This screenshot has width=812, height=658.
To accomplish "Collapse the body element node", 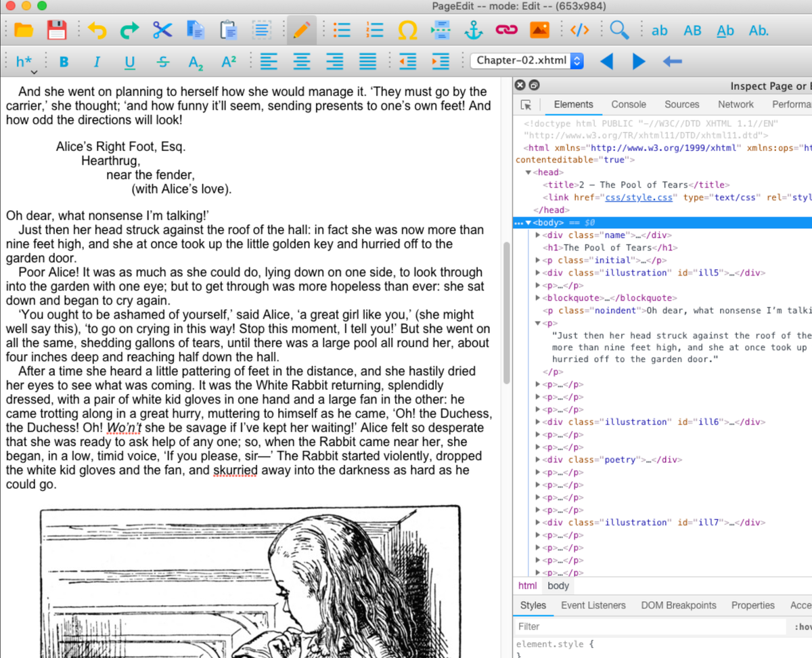I will (x=528, y=223).
